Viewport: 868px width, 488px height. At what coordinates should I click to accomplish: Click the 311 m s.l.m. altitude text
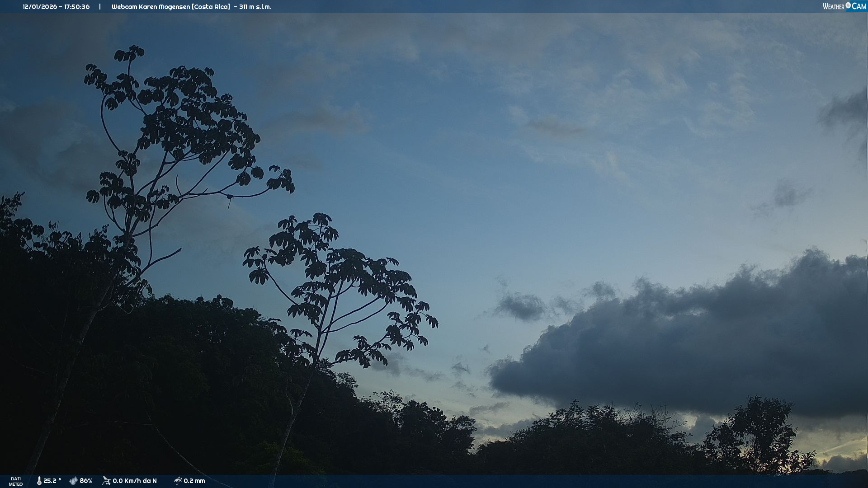point(255,7)
